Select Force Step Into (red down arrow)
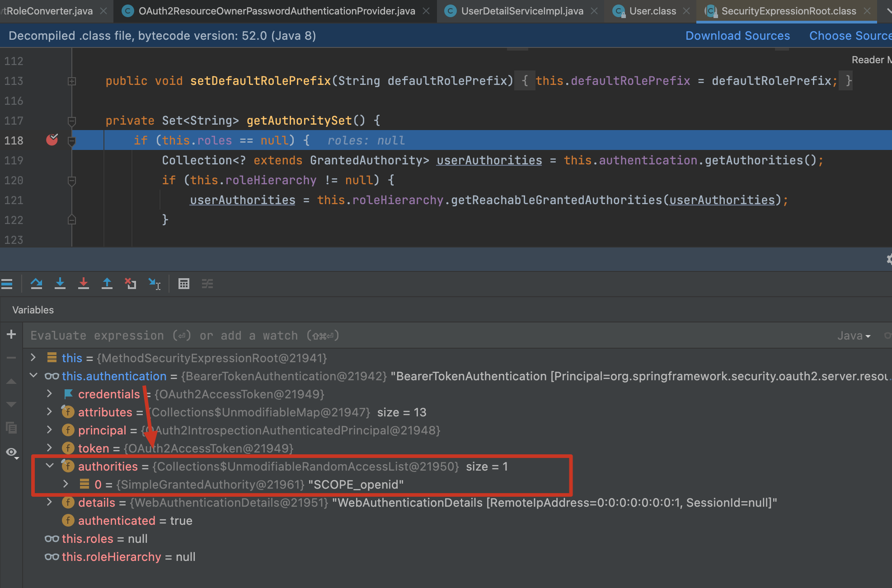This screenshot has height=588, width=892. 84,284
